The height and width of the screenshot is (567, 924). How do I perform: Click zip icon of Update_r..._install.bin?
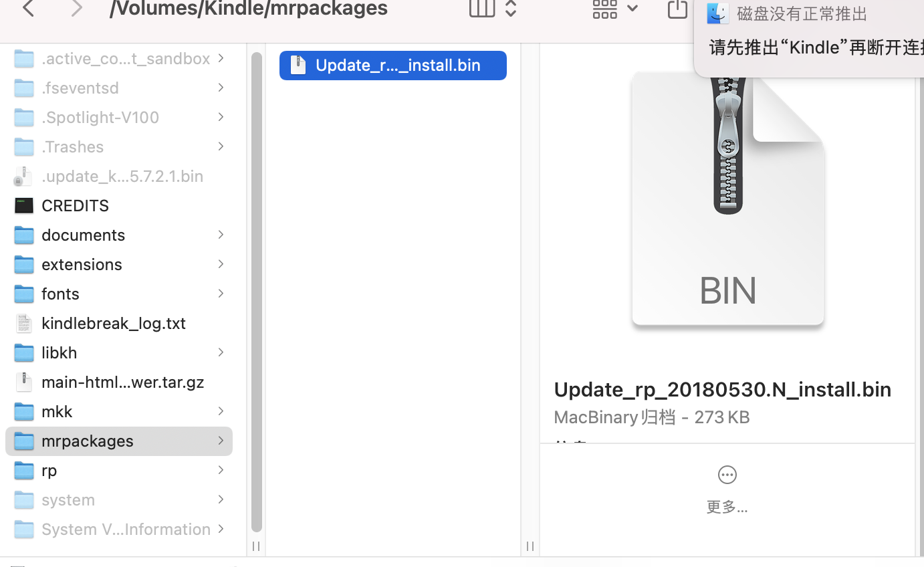click(298, 65)
